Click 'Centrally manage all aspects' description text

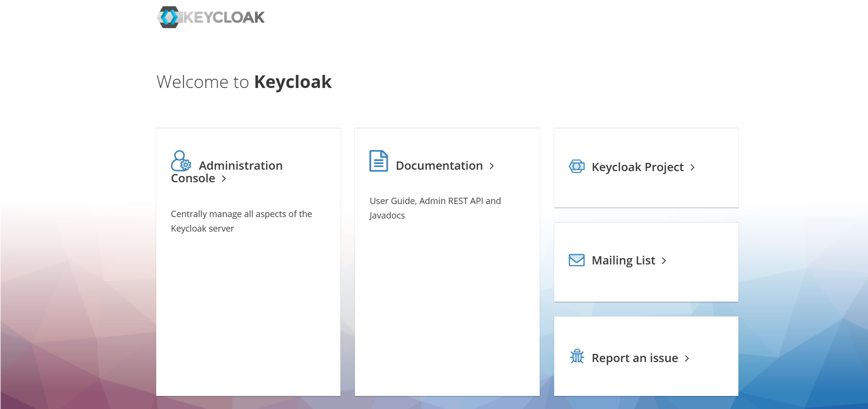(241, 221)
